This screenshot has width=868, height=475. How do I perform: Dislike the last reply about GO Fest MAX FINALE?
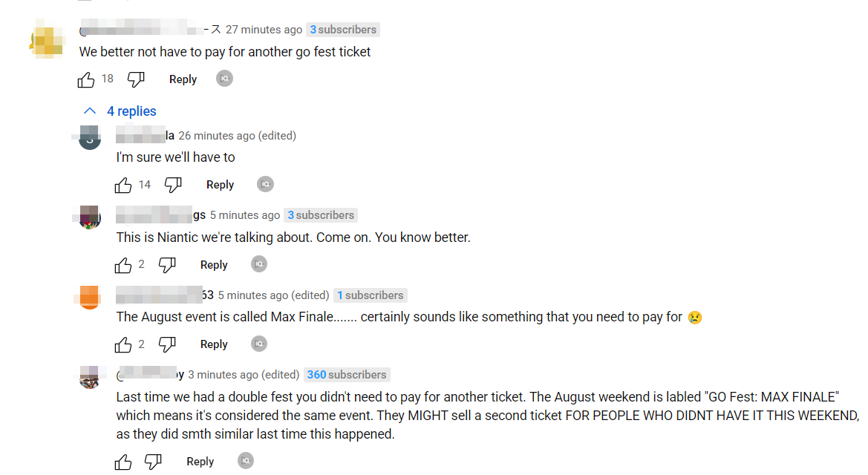(153, 461)
